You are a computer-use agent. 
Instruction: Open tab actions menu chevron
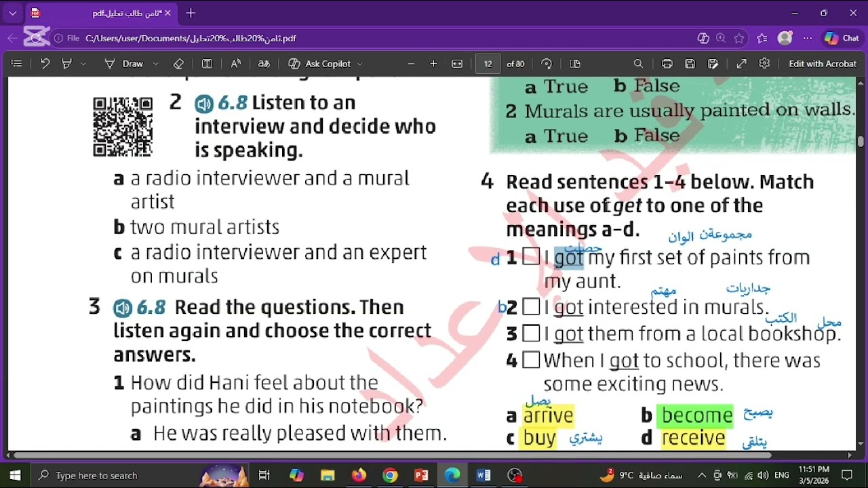pos(12,13)
